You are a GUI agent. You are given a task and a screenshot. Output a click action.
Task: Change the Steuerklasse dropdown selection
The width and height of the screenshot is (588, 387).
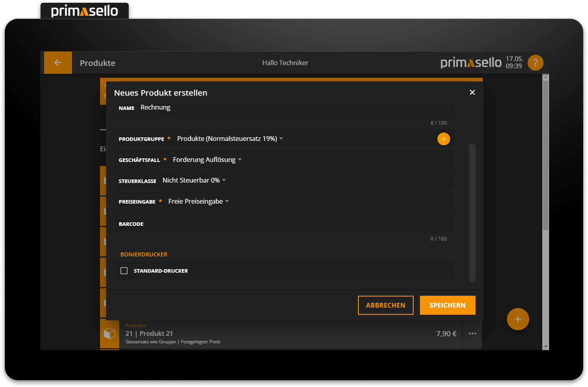[194, 181]
